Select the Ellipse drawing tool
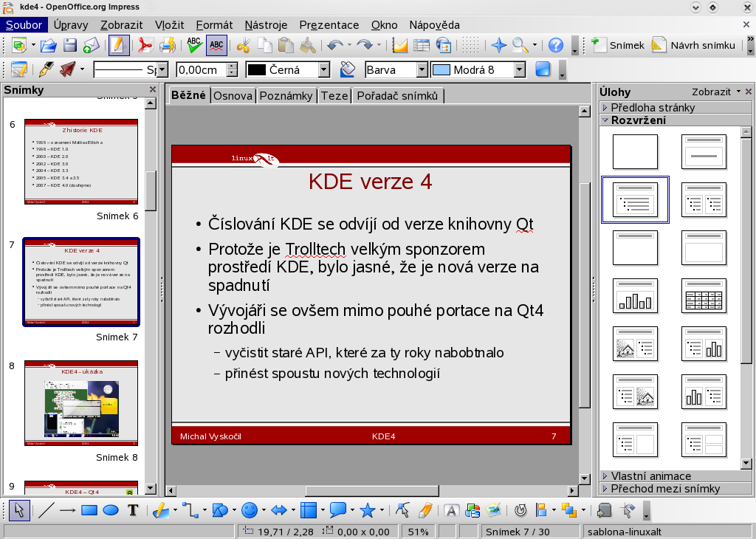 click(x=111, y=509)
